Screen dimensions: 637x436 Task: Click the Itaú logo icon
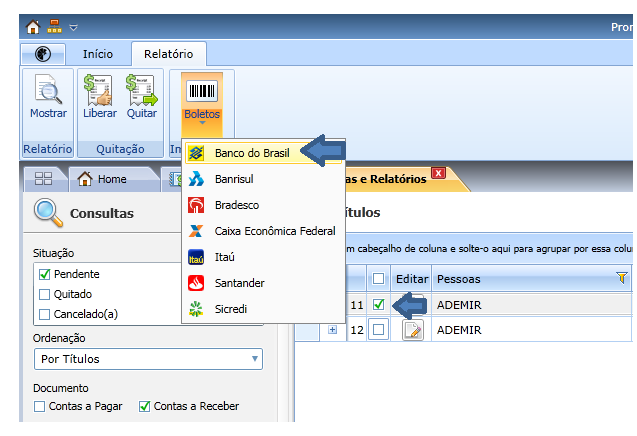(x=196, y=257)
